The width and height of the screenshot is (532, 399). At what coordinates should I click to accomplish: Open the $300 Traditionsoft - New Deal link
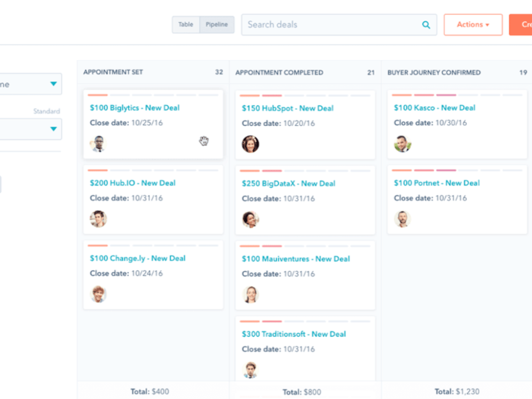coord(294,334)
